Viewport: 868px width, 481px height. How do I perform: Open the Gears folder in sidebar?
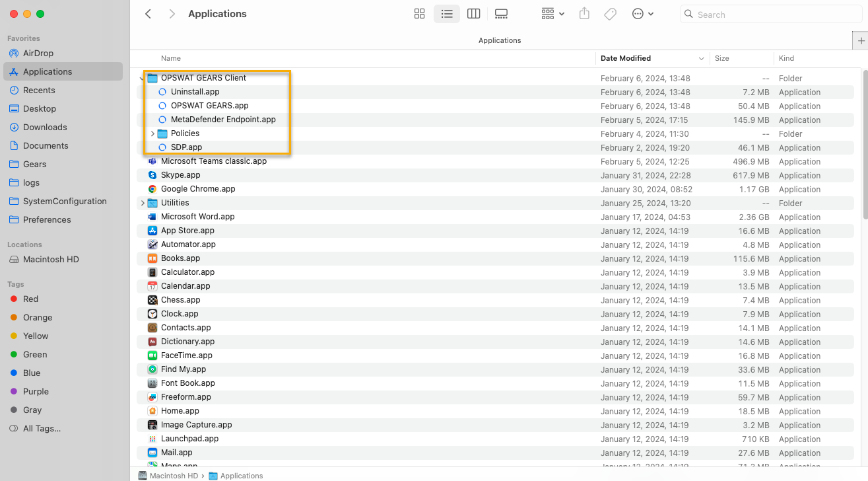[x=63, y=164]
